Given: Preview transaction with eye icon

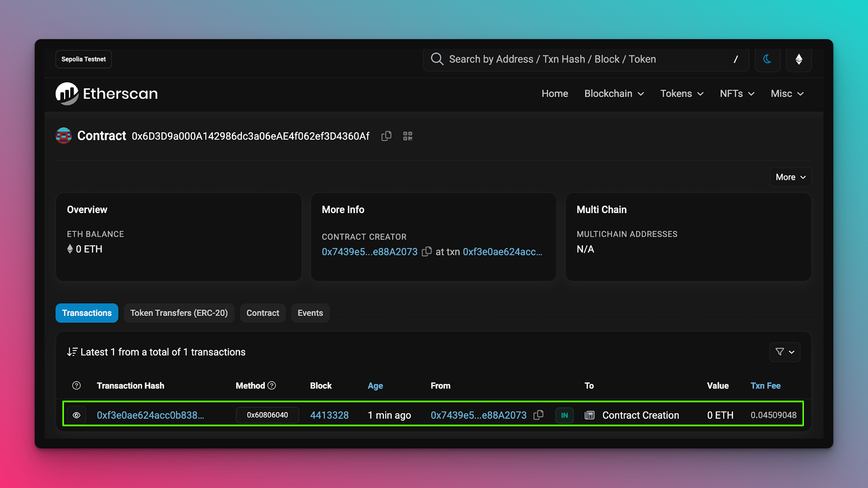Looking at the screenshot, I should tap(76, 415).
